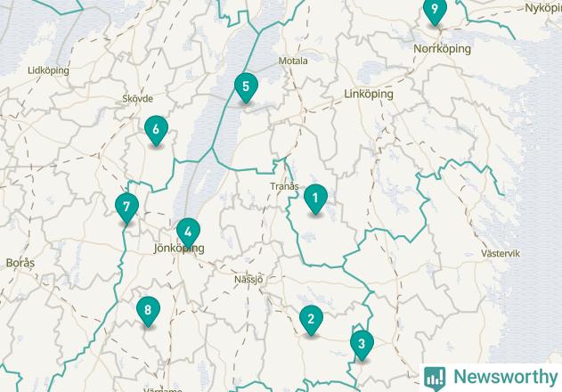Select the Lidköping town label
The width and height of the screenshot is (562, 392).
pos(48,70)
